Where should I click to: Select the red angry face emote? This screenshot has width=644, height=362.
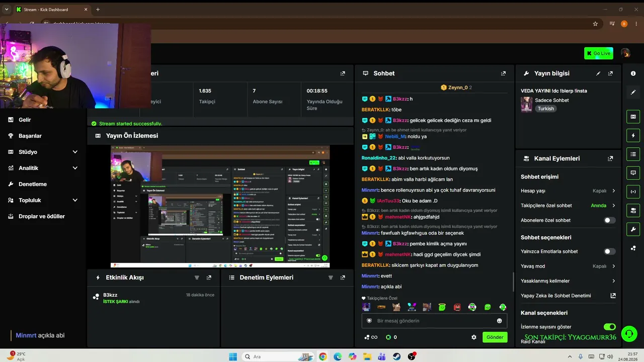click(457, 307)
